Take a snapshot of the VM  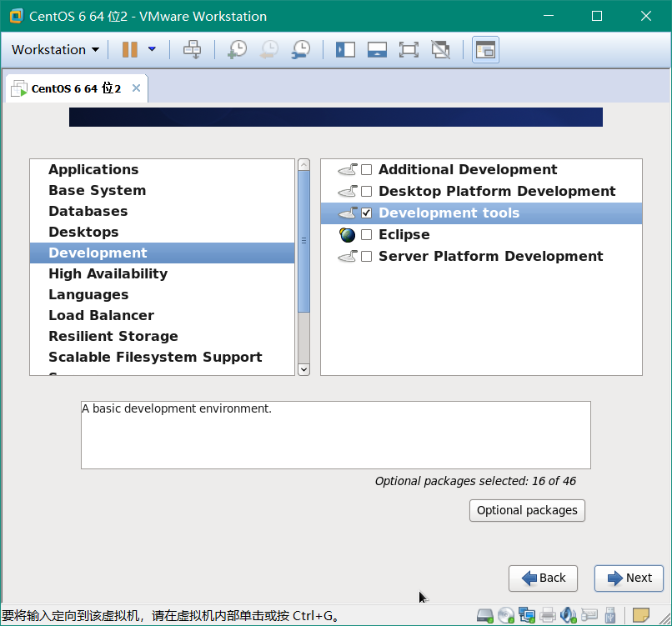(237, 50)
